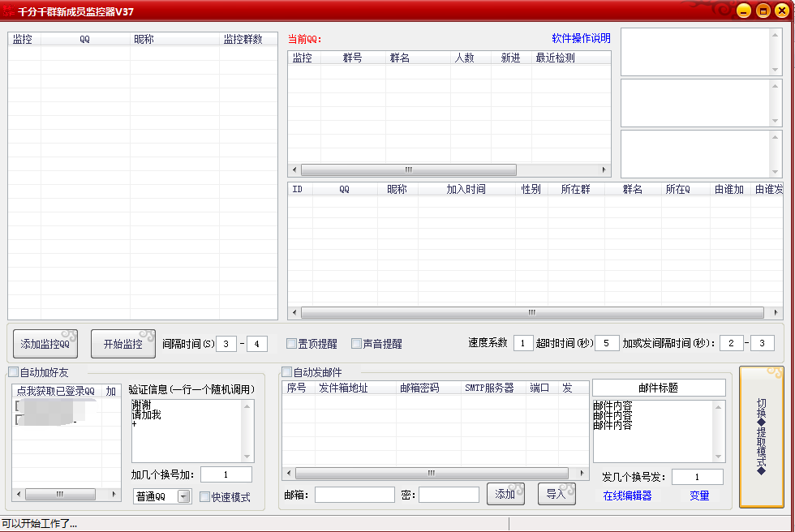Click the 人数 column header
Screen dimensions: 795x532
pos(471,58)
